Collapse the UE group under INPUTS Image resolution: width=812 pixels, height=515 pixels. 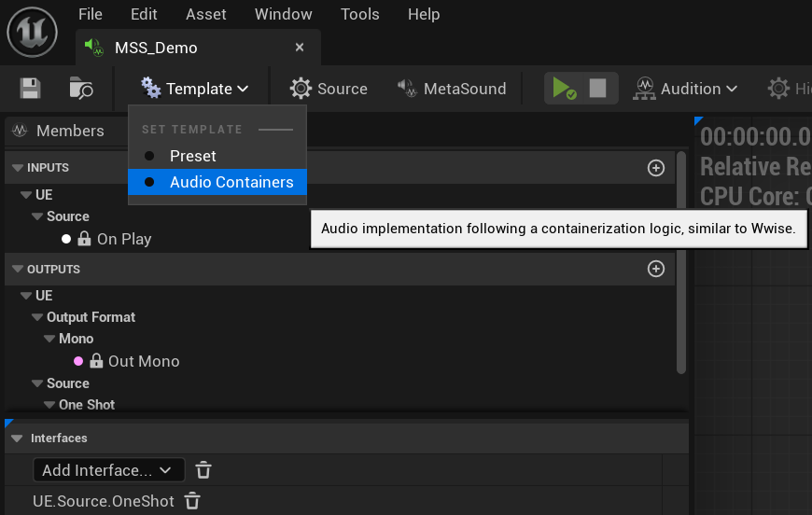coord(26,195)
